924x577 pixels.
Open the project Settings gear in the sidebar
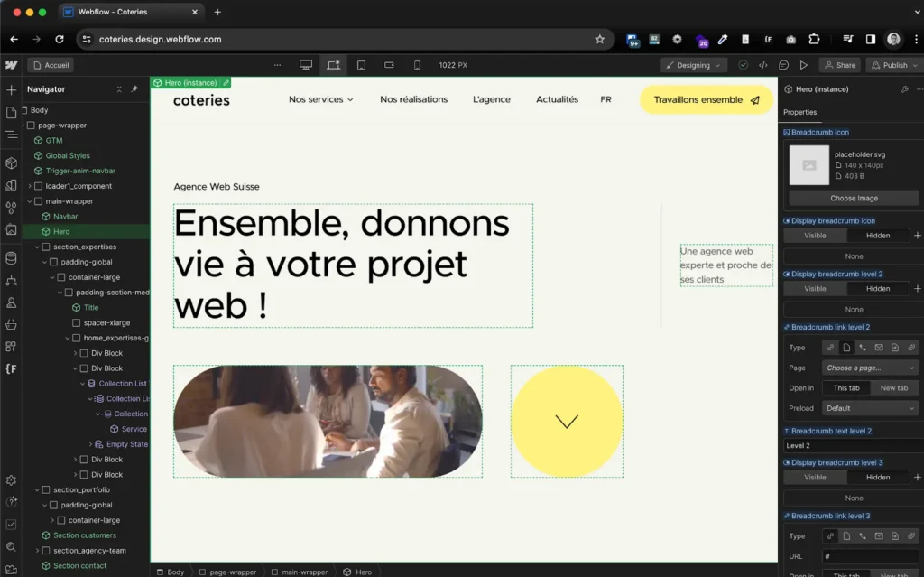pos(11,481)
